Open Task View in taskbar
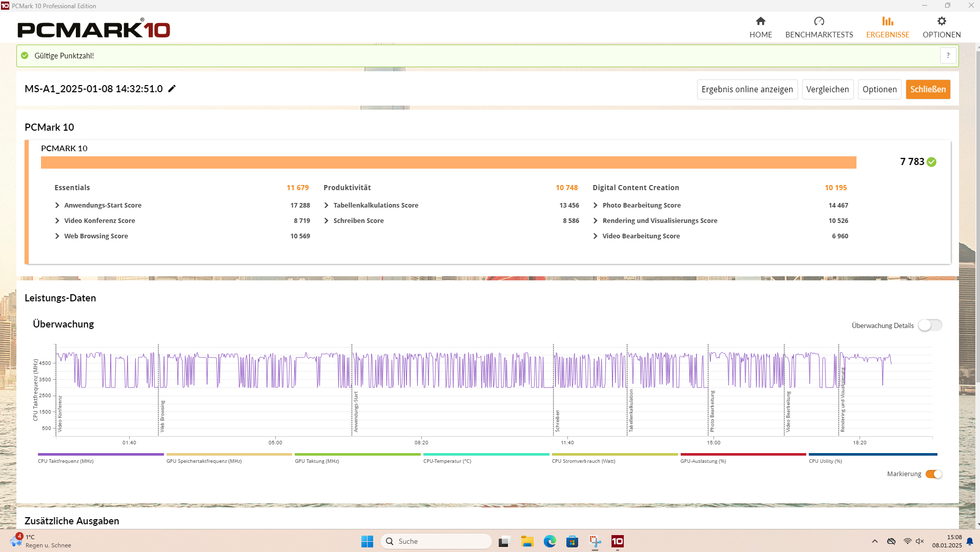The image size is (980, 552). (504, 541)
